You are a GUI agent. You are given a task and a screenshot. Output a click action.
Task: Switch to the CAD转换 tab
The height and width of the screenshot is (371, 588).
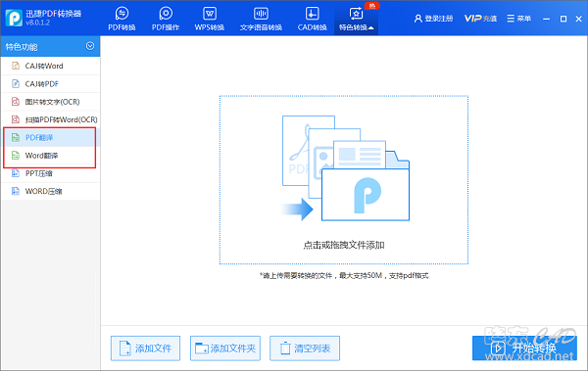point(312,19)
